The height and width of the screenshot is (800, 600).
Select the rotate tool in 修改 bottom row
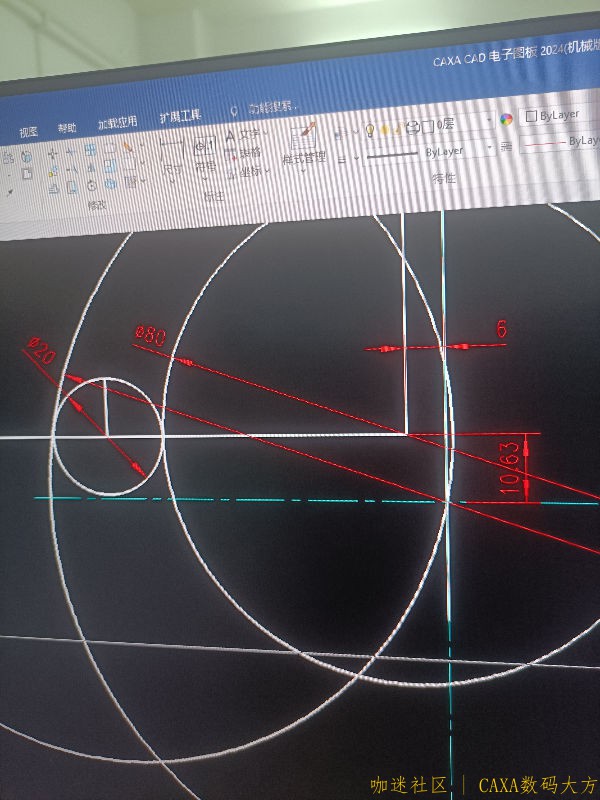[x=91, y=186]
